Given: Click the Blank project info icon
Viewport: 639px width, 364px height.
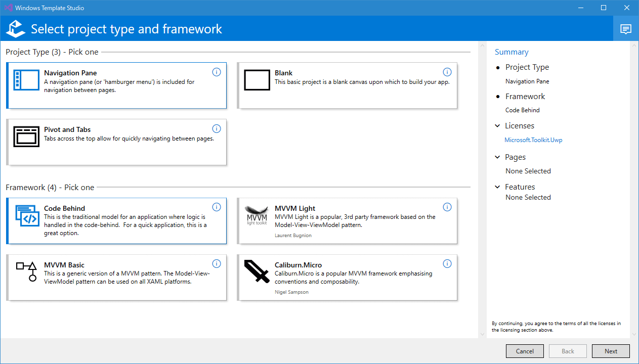Looking at the screenshot, I should [x=447, y=72].
